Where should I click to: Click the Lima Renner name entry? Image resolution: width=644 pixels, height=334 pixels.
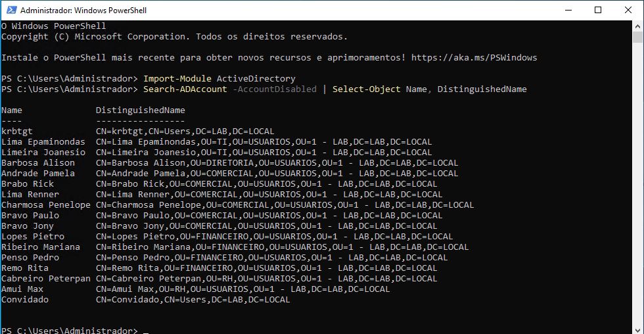(30, 195)
